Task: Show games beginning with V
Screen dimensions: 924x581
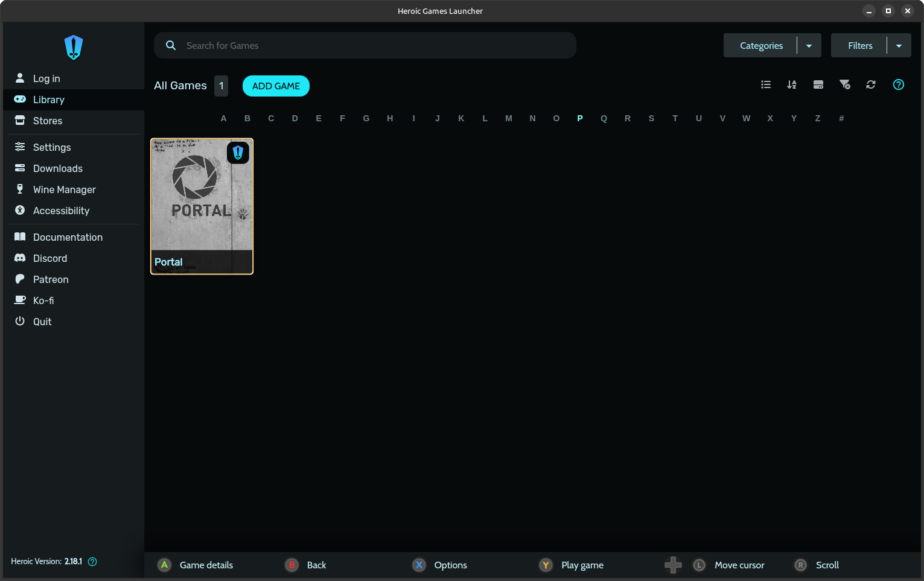Action: [x=722, y=118]
